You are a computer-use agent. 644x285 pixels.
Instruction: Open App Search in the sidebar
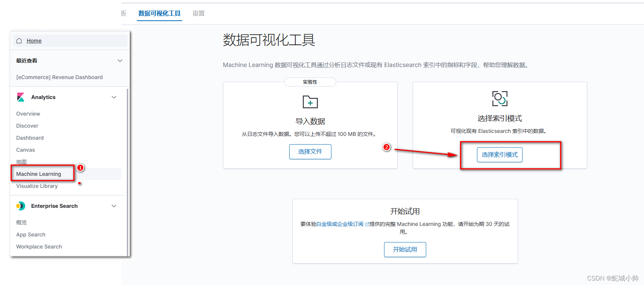point(31,235)
